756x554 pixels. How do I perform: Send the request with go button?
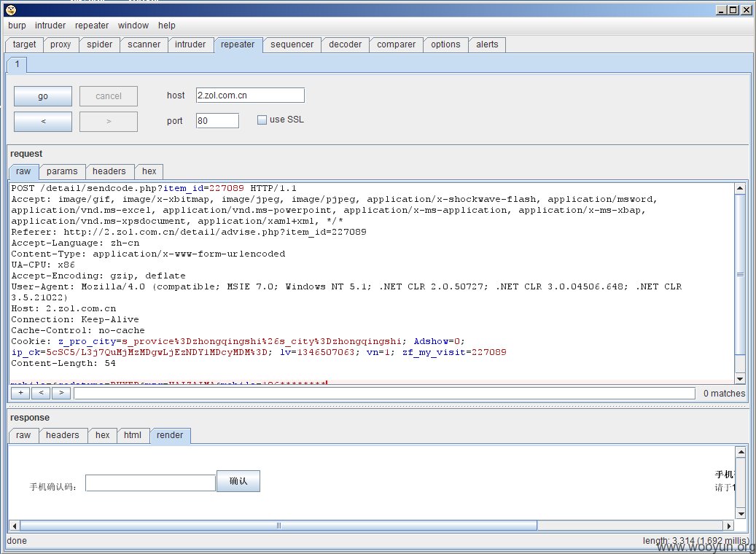tap(43, 96)
